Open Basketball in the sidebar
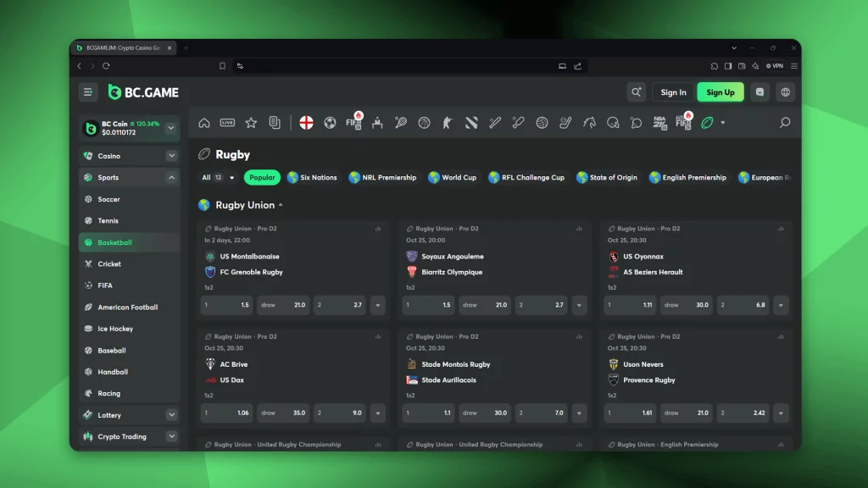The image size is (868, 488). pyautogui.click(x=129, y=242)
